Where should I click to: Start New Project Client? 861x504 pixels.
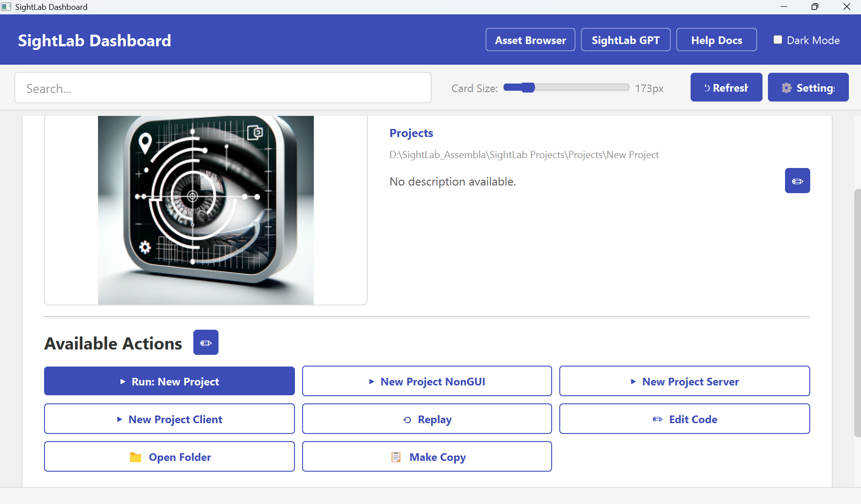click(169, 419)
